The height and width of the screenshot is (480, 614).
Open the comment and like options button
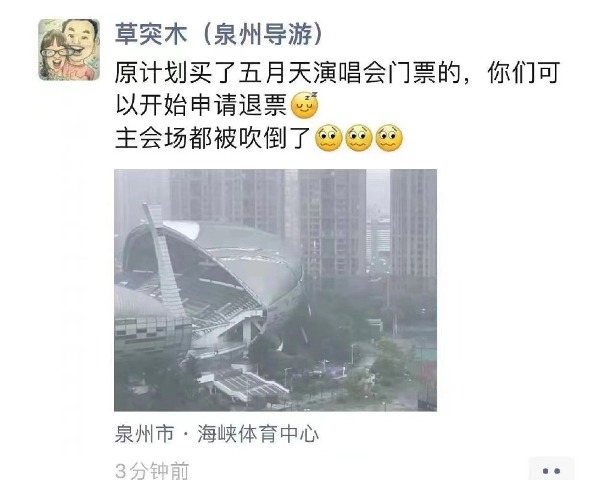(551, 469)
